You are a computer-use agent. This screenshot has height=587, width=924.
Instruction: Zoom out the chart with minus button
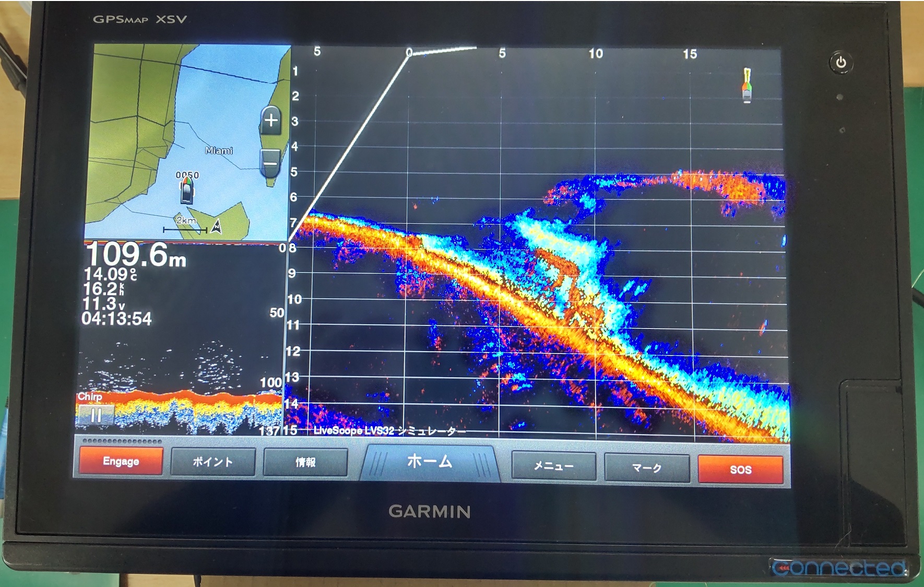[x=270, y=163]
